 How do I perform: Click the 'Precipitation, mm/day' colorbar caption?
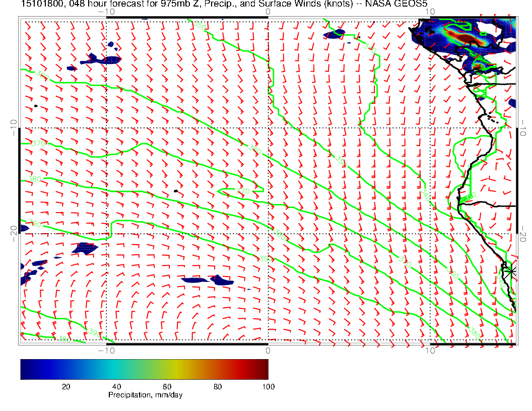coord(145,395)
